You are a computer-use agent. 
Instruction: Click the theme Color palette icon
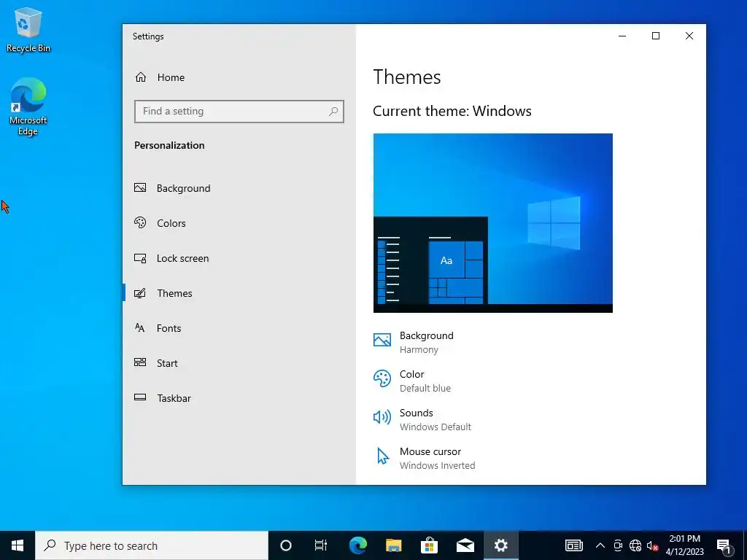coord(382,378)
